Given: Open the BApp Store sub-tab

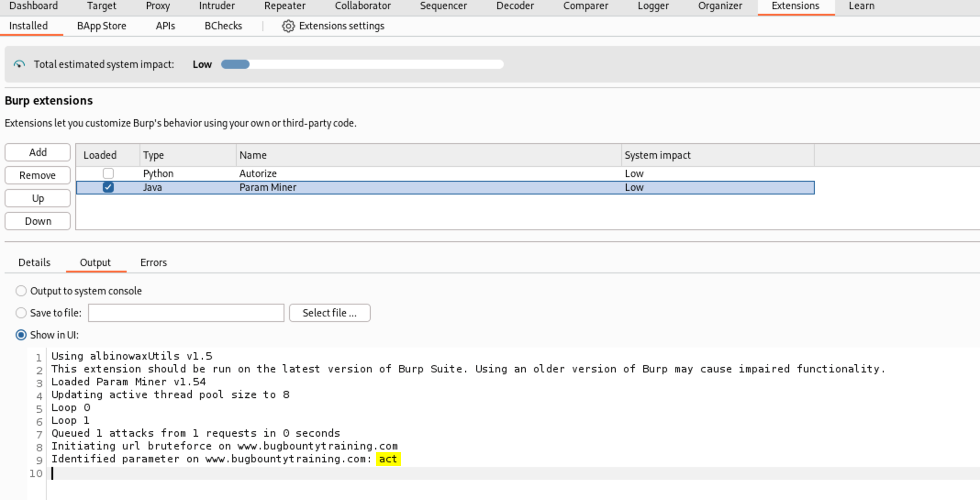Looking at the screenshot, I should (x=101, y=26).
